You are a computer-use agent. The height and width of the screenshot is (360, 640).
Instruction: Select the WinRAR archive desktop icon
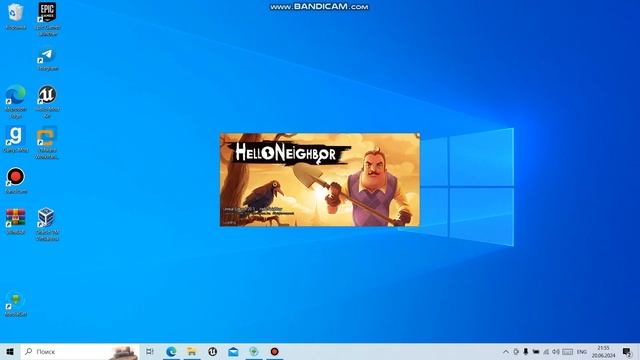16,221
